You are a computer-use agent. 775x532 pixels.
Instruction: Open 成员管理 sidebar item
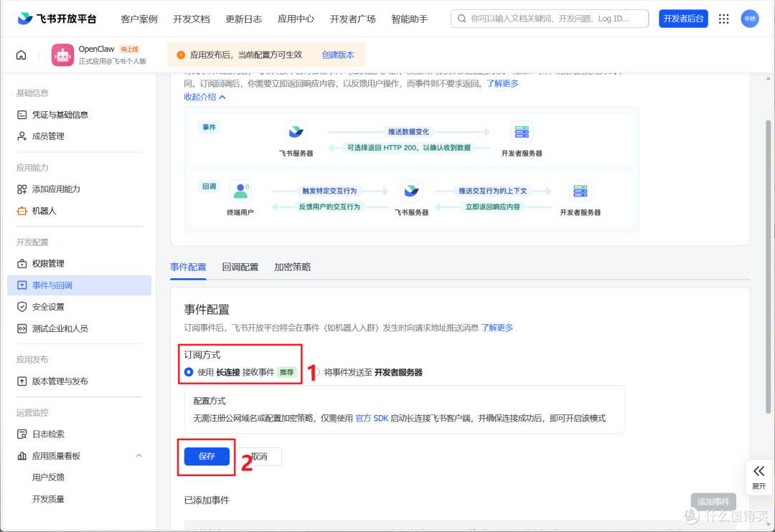coord(79,136)
